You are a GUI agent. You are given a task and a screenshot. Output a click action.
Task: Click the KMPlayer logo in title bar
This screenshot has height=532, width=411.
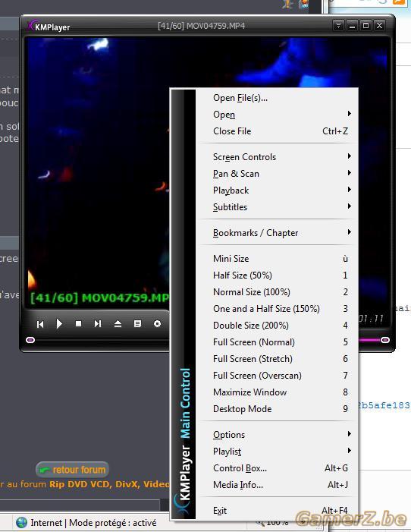[x=49, y=27]
